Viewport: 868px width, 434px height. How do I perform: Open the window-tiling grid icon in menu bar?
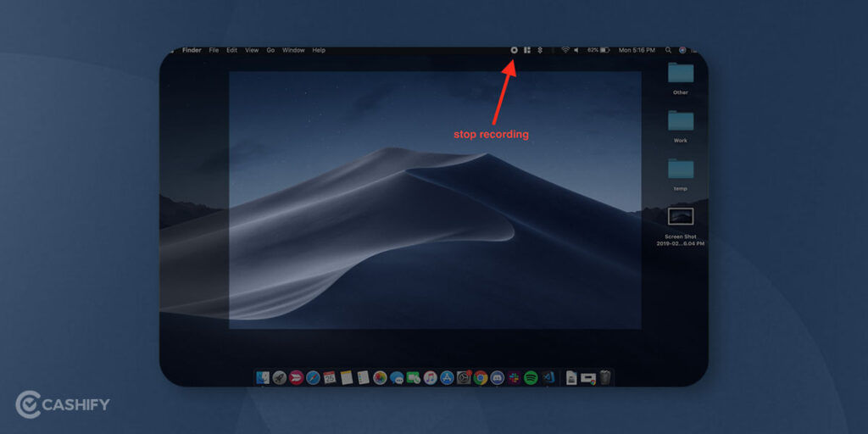coord(527,50)
